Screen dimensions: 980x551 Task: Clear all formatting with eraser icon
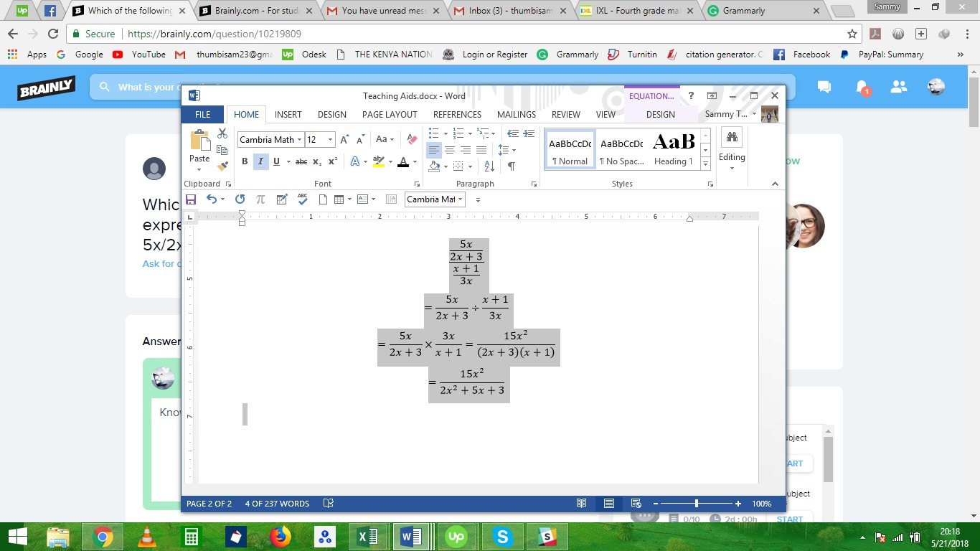click(412, 139)
